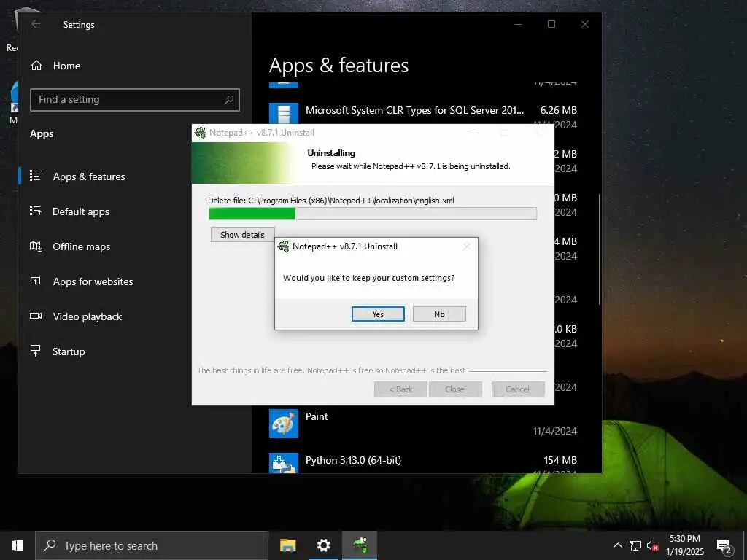Click the Apps & features page heading
The height and width of the screenshot is (560, 747).
(x=338, y=65)
